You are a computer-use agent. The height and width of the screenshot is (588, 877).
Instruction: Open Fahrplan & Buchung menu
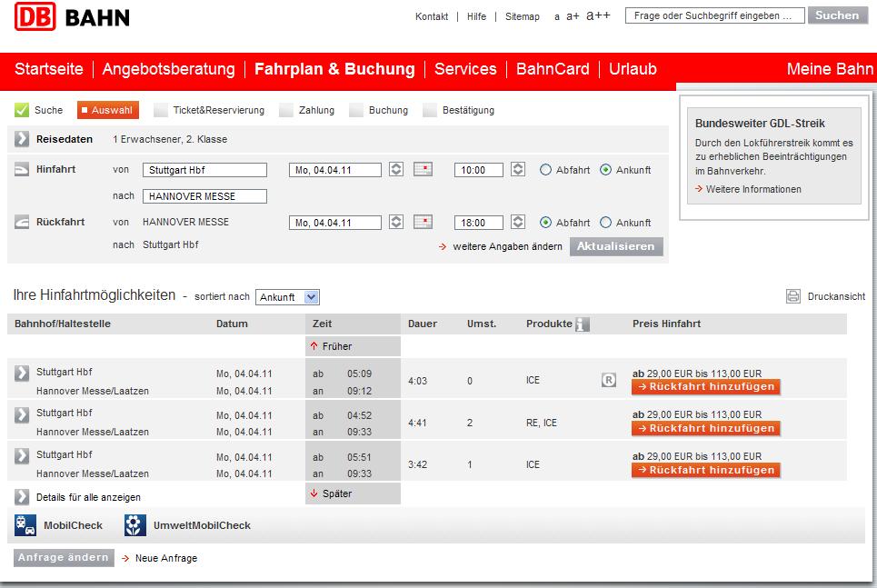click(334, 69)
